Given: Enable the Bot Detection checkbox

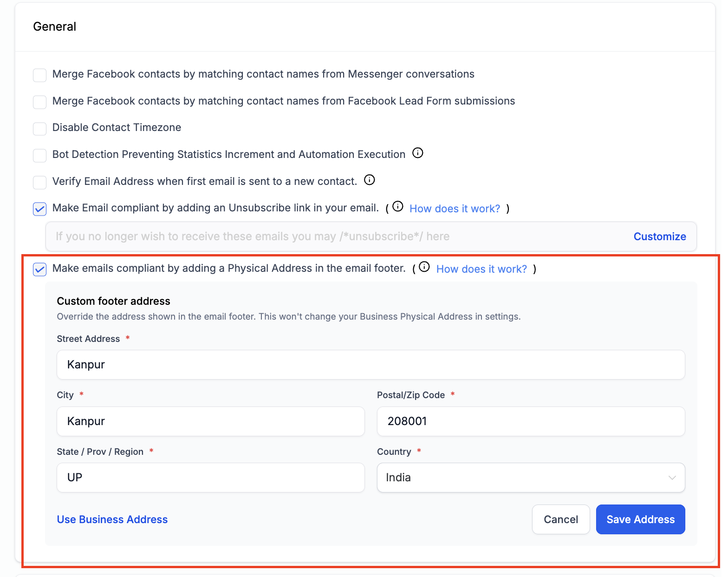Looking at the screenshot, I should tap(40, 156).
